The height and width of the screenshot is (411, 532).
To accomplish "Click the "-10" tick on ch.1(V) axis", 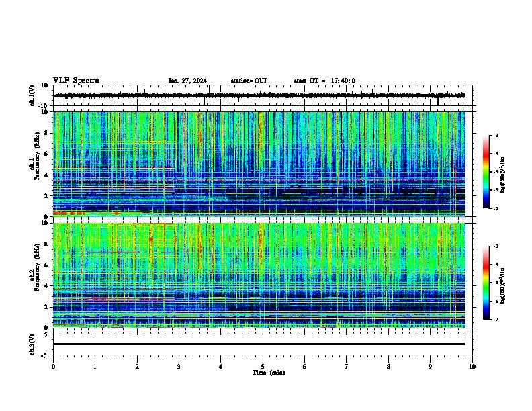I will [44, 106].
